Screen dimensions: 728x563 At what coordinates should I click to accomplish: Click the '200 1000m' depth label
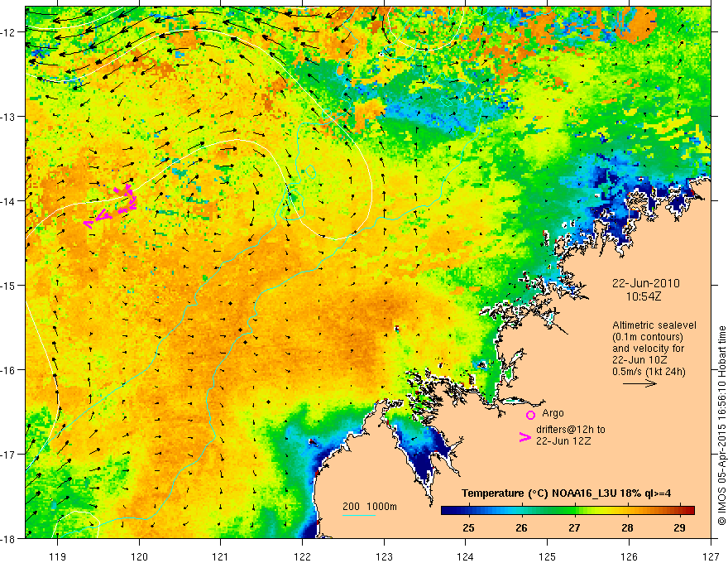click(x=370, y=507)
